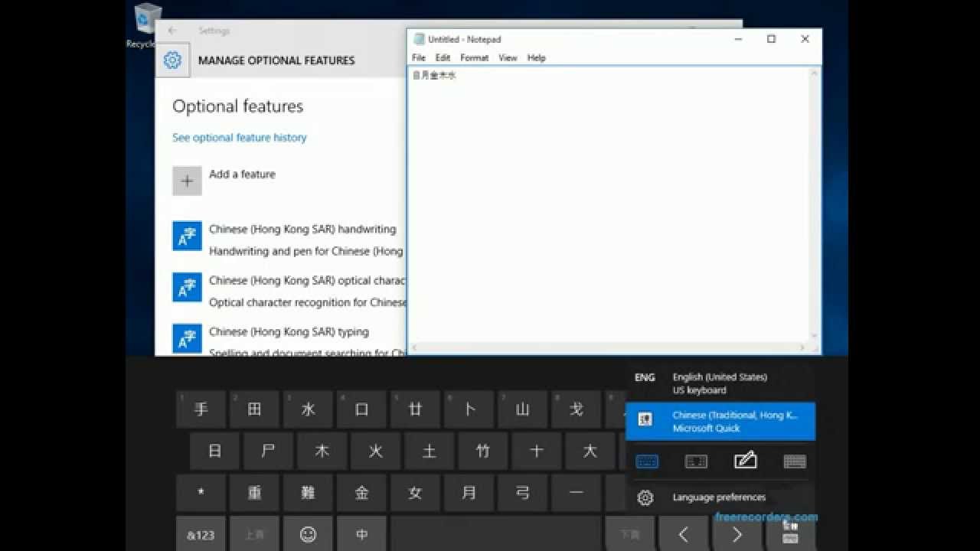Tap the 山 key

522,409
